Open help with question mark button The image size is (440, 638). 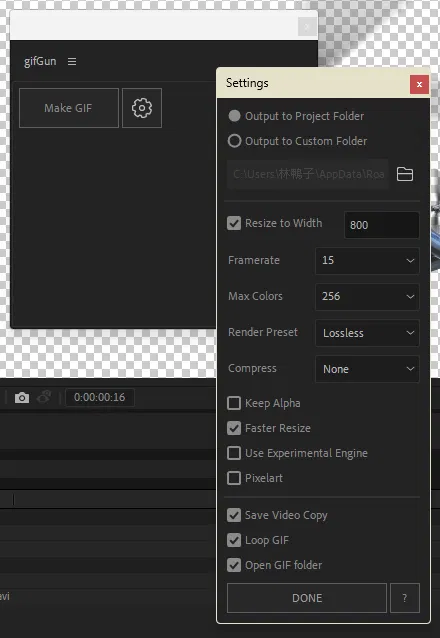[x=405, y=598]
